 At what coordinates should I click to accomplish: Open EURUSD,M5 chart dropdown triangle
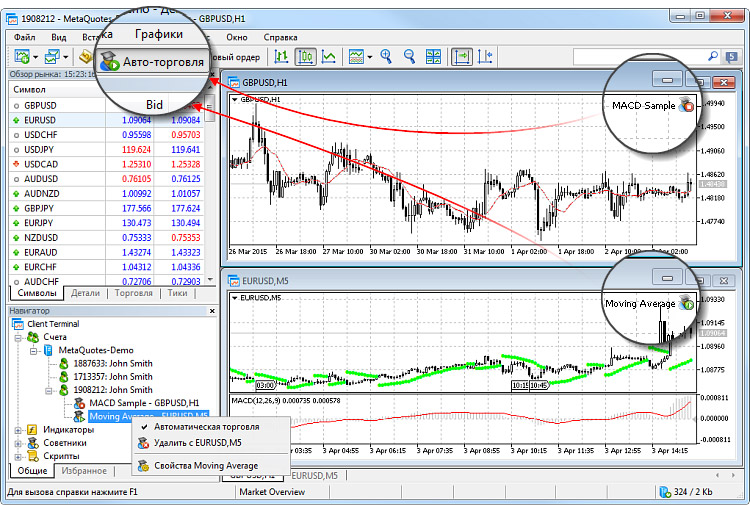234,297
